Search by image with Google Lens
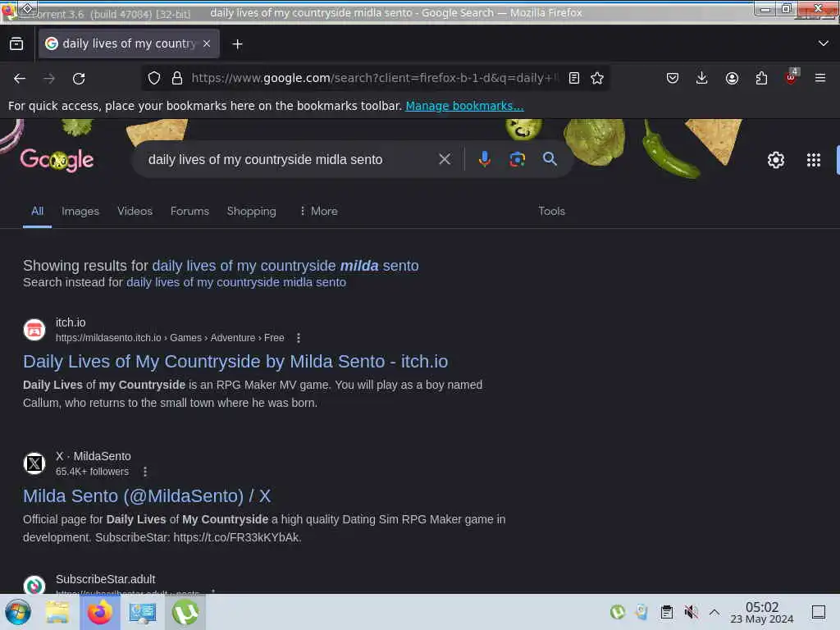The height and width of the screenshot is (630, 840). (x=517, y=159)
